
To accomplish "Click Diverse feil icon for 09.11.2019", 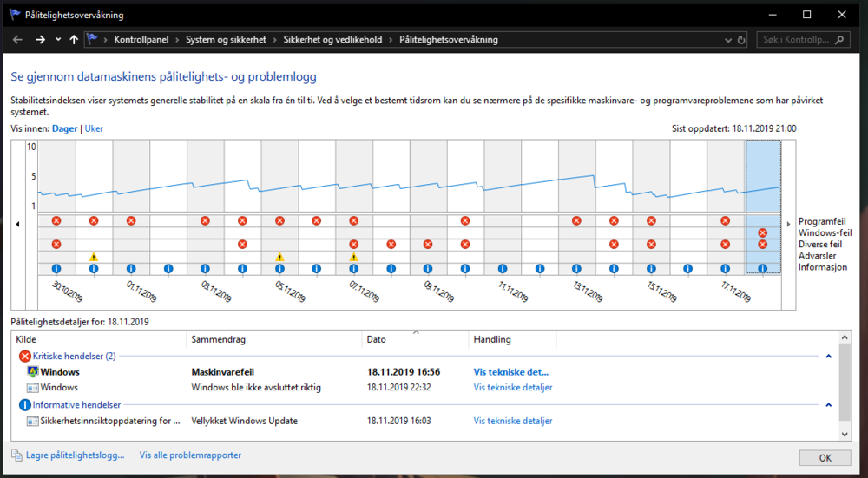I will 428,245.
